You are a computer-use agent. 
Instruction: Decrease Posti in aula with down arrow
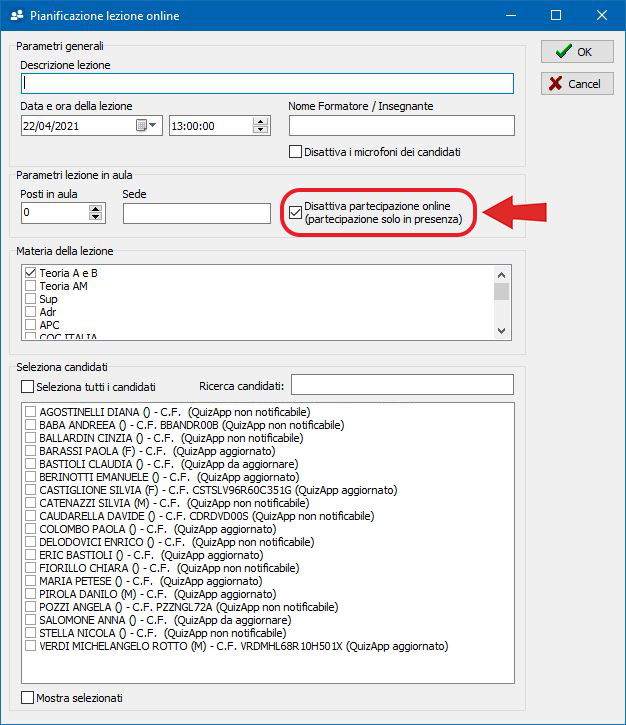tap(96, 217)
